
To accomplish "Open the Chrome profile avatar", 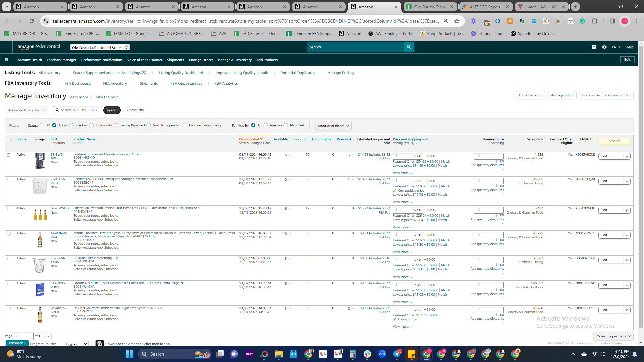I will [x=625, y=21].
